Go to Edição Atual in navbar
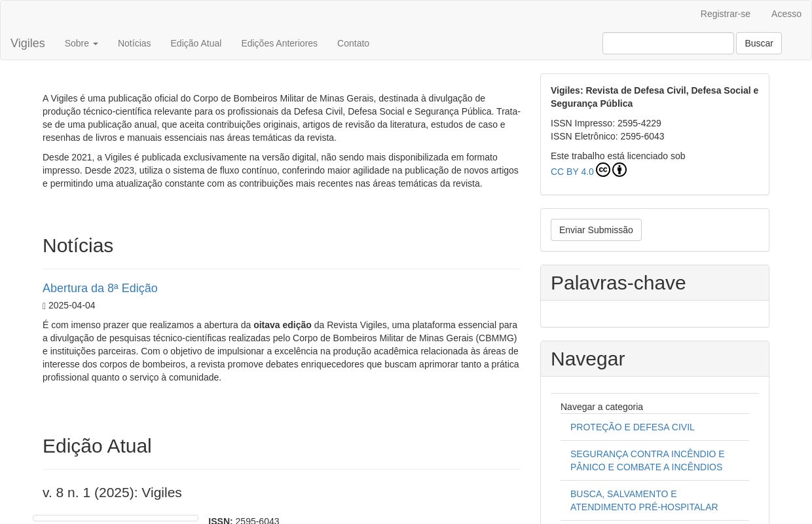Image resolution: width=812 pixels, height=524 pixels. pyautogui.click(x=196, y=43)
